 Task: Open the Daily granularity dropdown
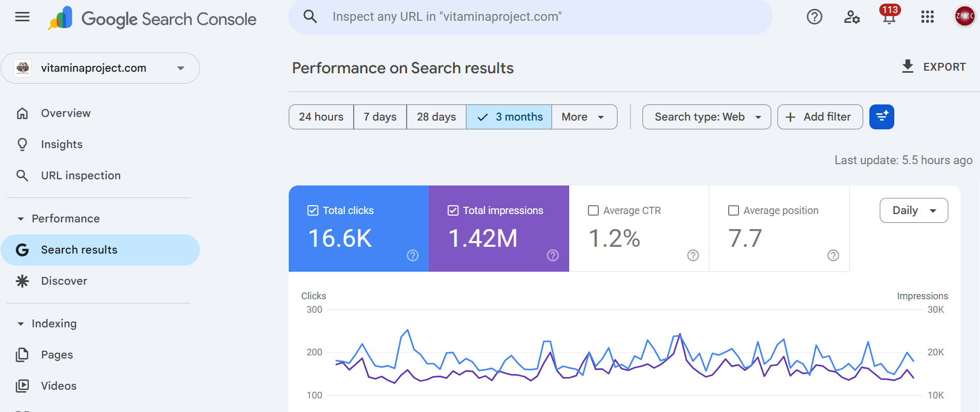click(x=914, y=210)
